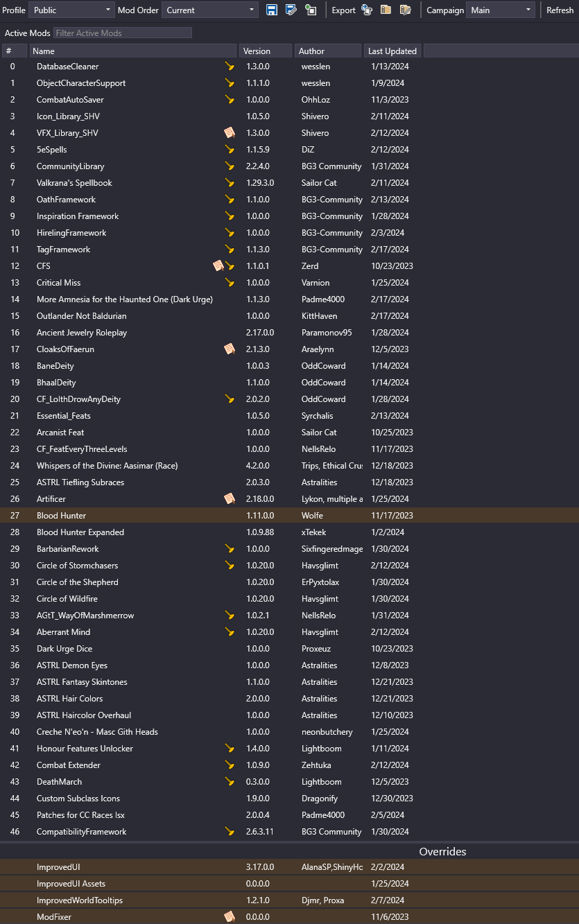Add a new load order
This screenshot has height=924, width=579.
[x=311, y=10]
